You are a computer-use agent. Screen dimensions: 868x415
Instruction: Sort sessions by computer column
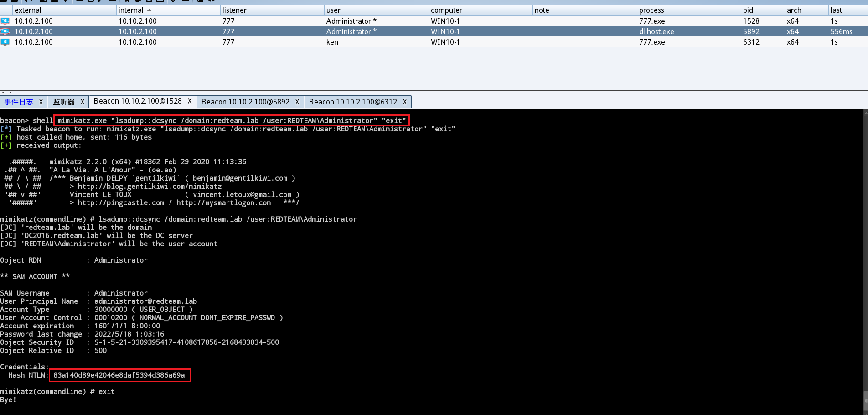click(x=480, y=10)
